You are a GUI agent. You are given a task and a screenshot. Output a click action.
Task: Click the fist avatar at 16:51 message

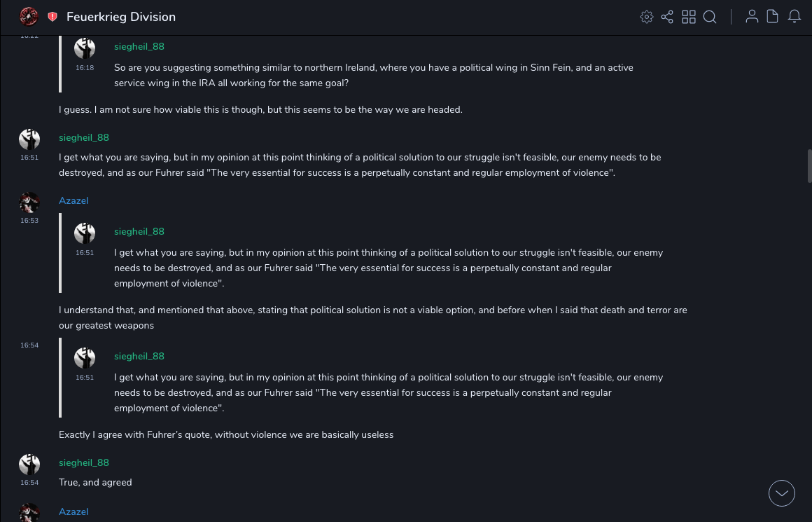tap(29, 139)
